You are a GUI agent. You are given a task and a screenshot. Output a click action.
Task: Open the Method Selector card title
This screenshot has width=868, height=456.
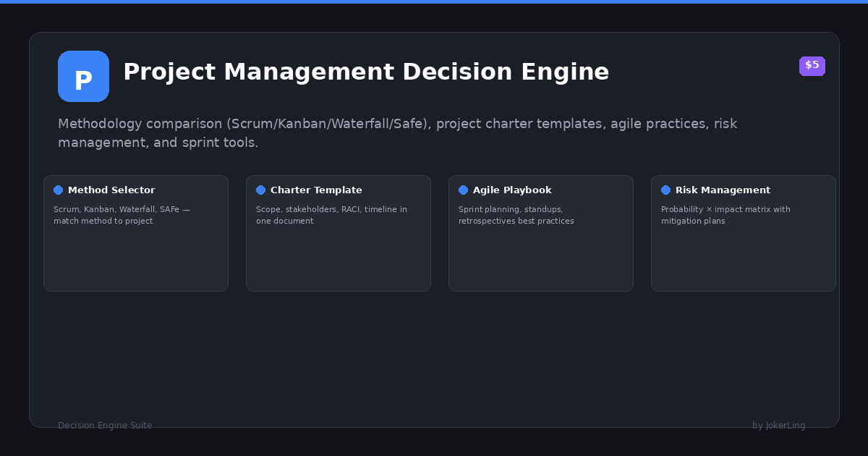[111, 190]
